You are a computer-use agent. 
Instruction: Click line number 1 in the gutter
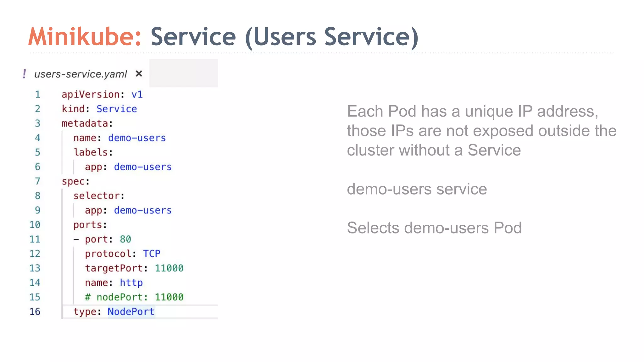[37, 94]
